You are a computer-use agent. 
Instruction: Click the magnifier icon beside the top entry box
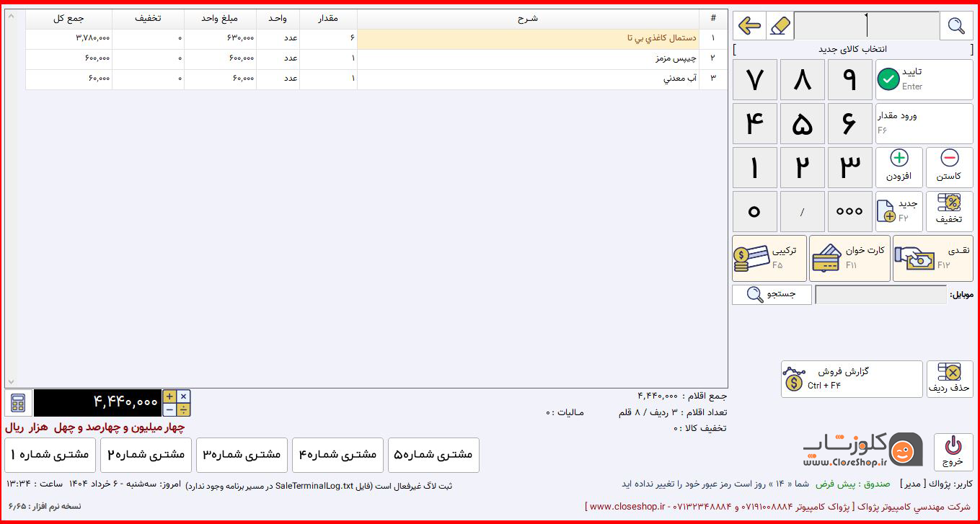click(956, 26)
